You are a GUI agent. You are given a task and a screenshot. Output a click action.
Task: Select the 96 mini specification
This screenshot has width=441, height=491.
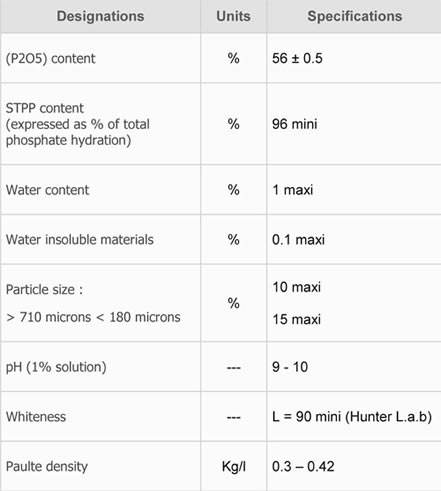click(x=295, y=124)
